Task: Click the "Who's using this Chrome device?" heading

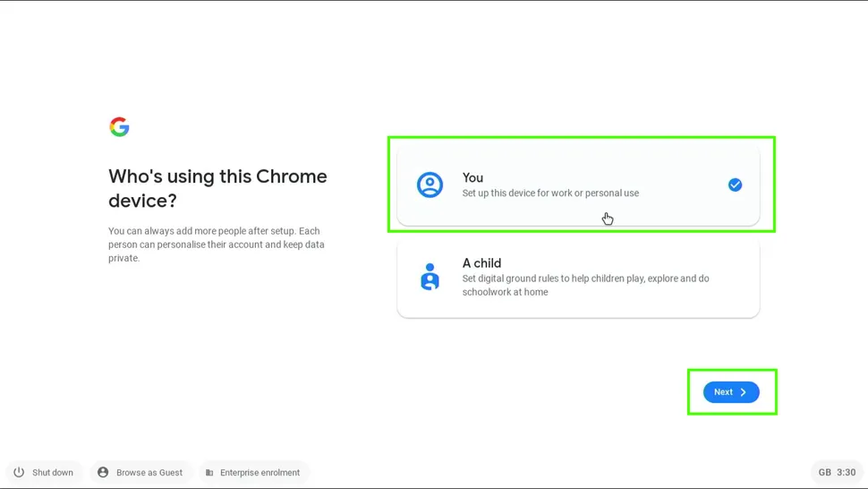Action: tap(217, 188)
